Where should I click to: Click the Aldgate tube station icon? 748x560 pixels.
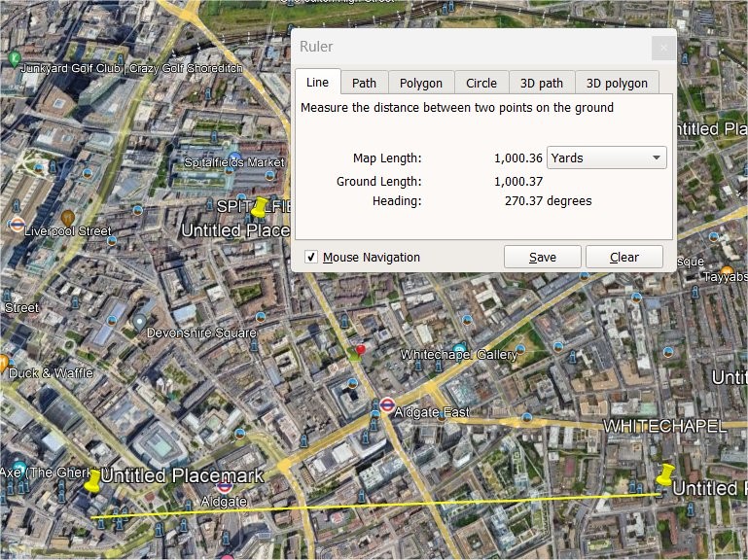225,485
